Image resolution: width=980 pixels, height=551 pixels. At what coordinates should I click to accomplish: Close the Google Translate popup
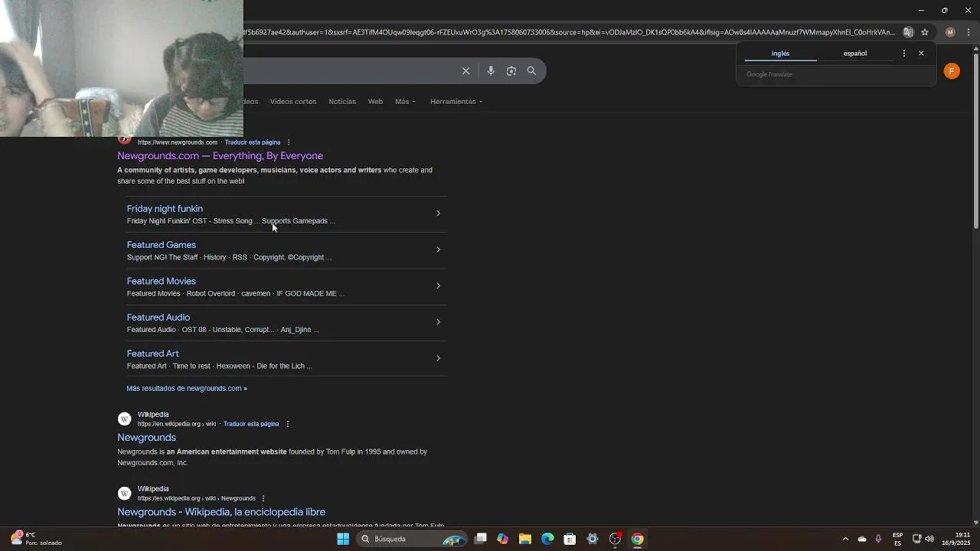pyautogui.click(x=921, y=54)
